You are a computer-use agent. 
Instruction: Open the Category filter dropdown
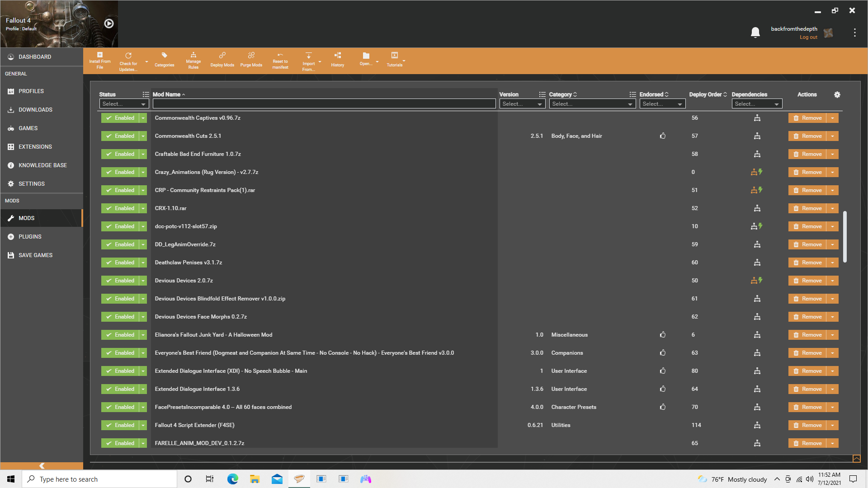coord(592,104)
